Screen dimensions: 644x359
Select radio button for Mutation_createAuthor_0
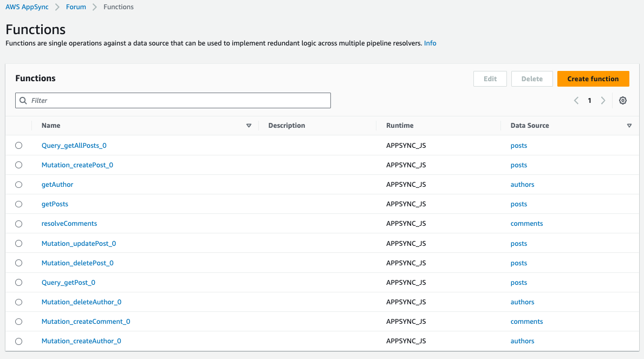[19, 341]
